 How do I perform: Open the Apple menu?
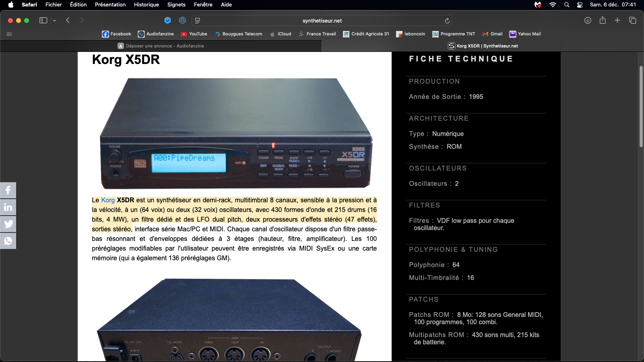pos(11,5)
